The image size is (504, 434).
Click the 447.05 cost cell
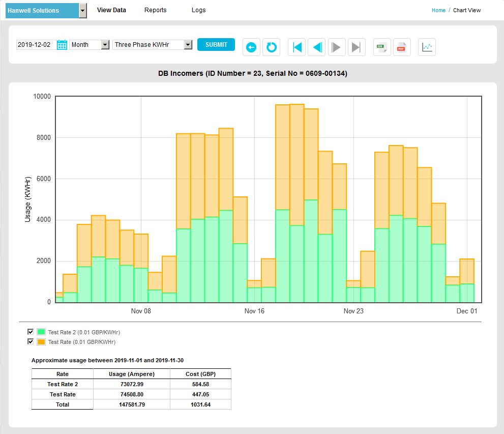[x=200, y=394]
